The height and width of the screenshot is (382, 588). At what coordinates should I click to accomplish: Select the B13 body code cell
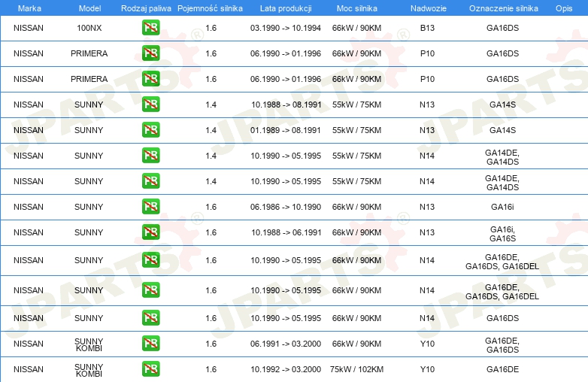point(427,28)
